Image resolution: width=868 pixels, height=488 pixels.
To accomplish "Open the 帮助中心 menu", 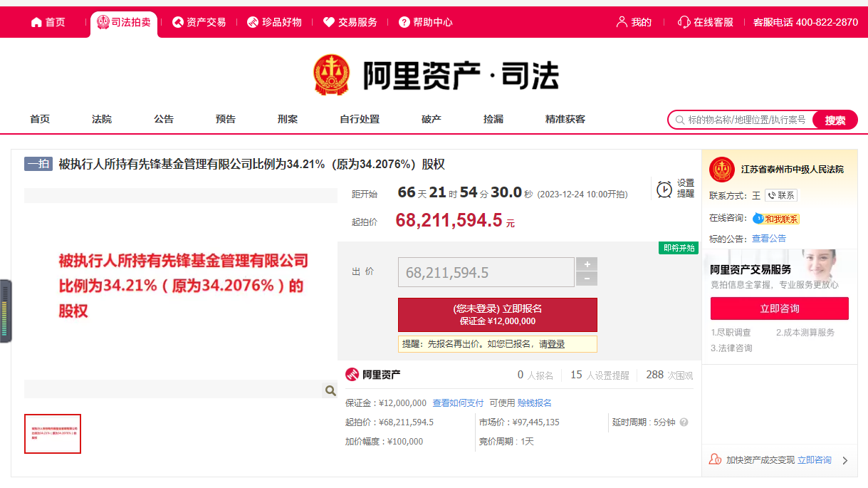I will pos(425,22).
